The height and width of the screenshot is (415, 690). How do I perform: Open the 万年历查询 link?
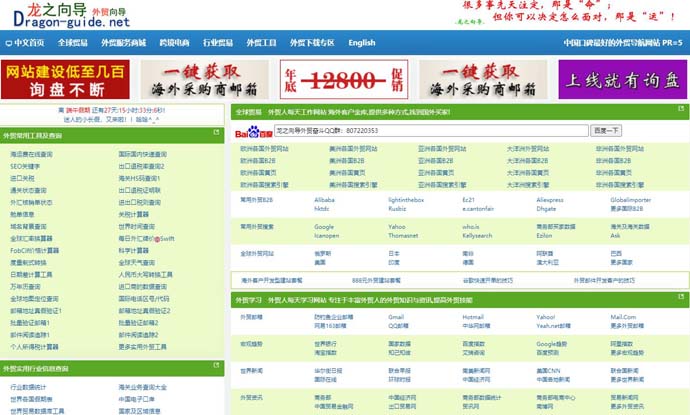25,286
